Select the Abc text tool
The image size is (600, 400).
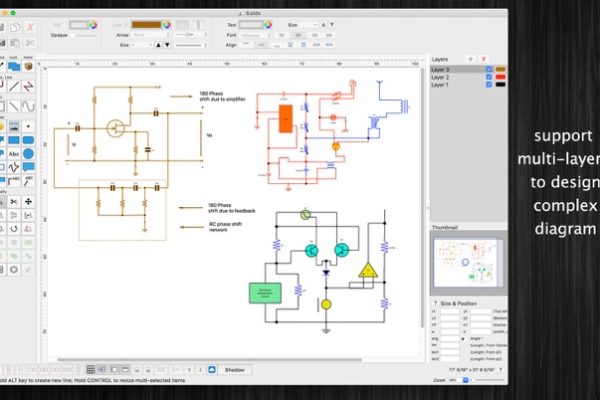[x=14, y=154]
